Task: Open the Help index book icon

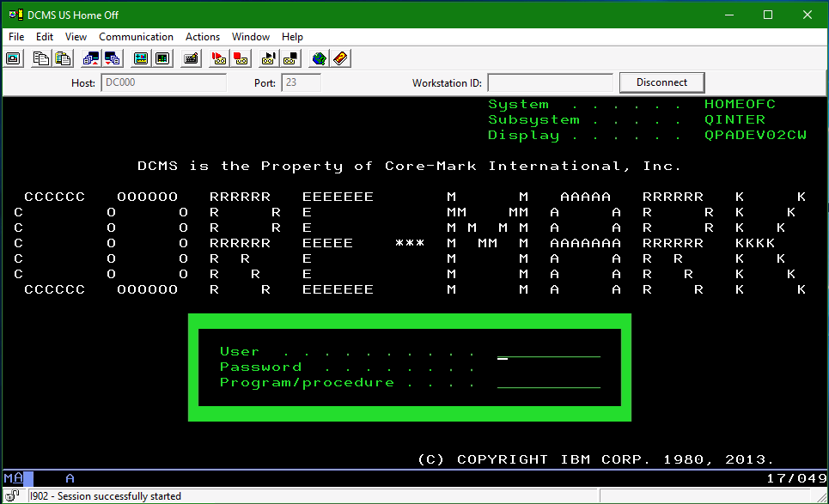Action: (340, 58)
